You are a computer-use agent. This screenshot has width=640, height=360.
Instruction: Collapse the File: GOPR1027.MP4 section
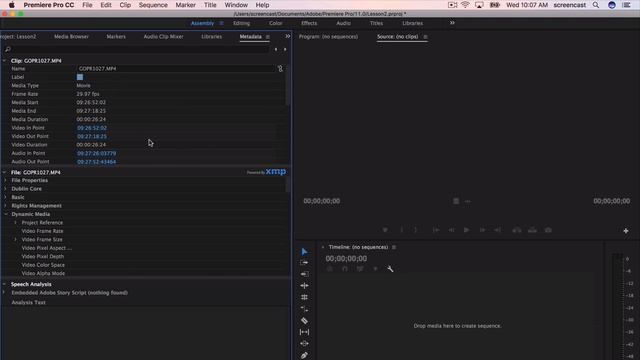(4, 172)
